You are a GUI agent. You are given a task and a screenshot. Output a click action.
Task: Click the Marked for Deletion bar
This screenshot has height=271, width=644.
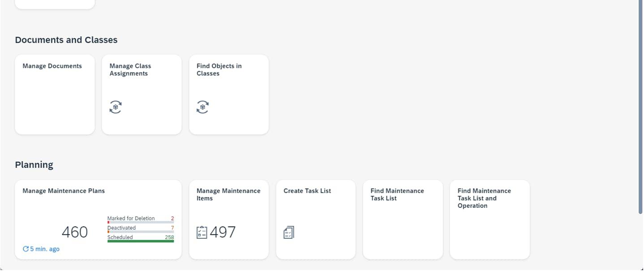(x=141, y=222)
